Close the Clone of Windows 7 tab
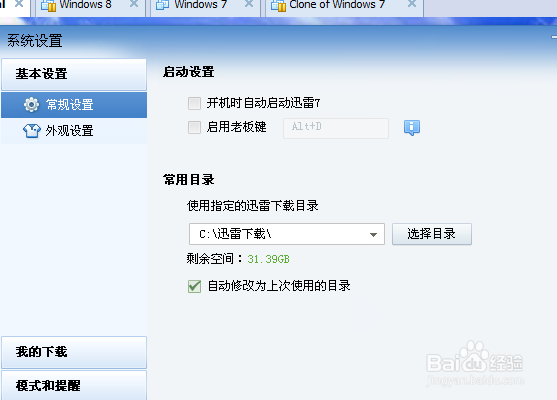Screen dimensions: 557x400 click(x=412, y=4)
